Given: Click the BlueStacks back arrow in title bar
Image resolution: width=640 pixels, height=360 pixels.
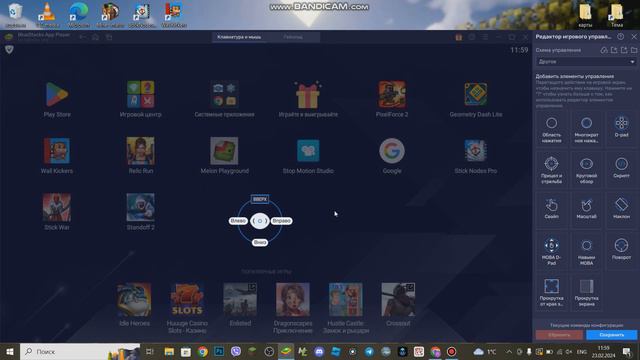Looking at the screenshot, I should (x=83, y=37).
